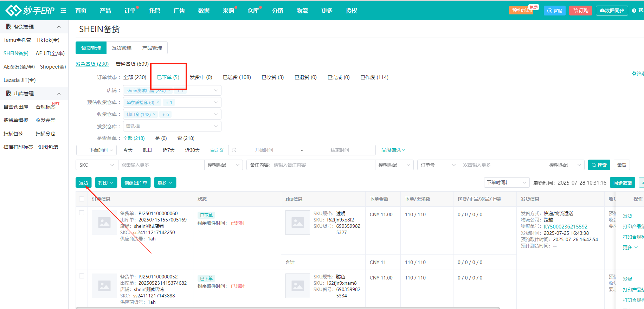644x309 pixels.
Task: Expand 高级筛选 options
Action: tap(393, 150)
